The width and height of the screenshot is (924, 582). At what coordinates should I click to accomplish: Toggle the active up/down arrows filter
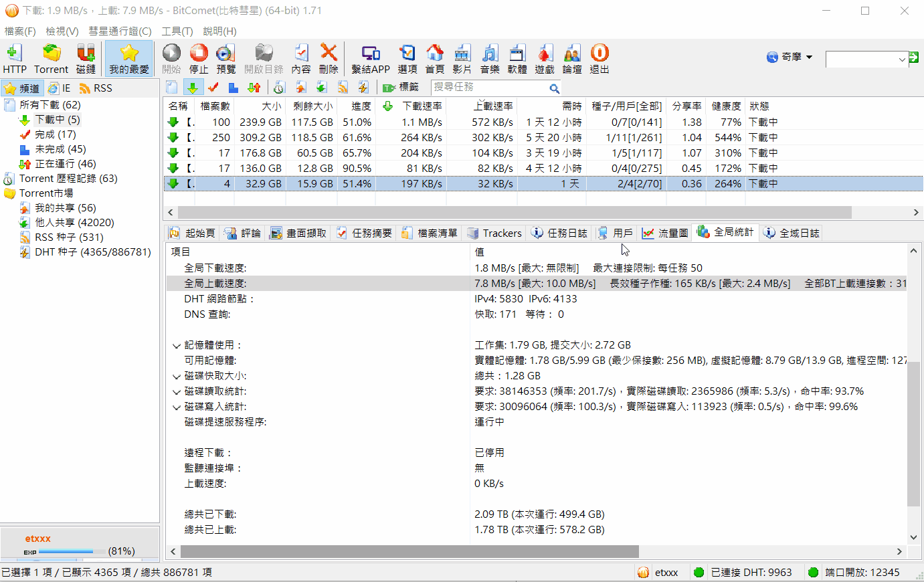click(x=254, y=88)
